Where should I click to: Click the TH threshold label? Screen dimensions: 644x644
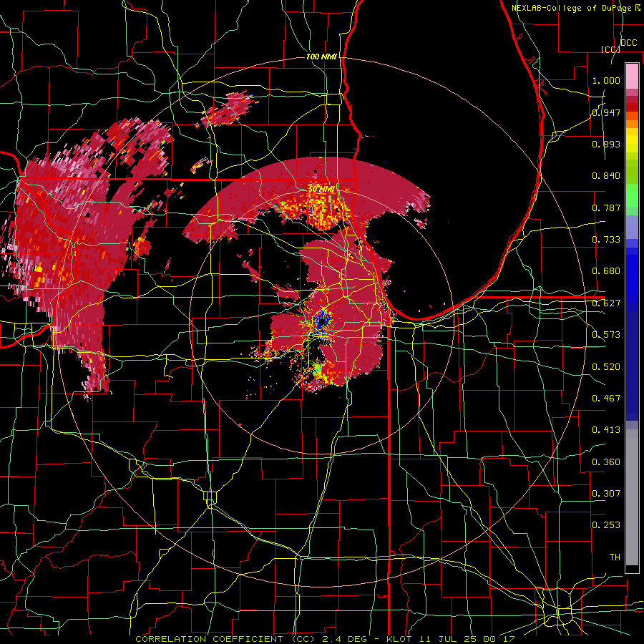tap(615, 557)
